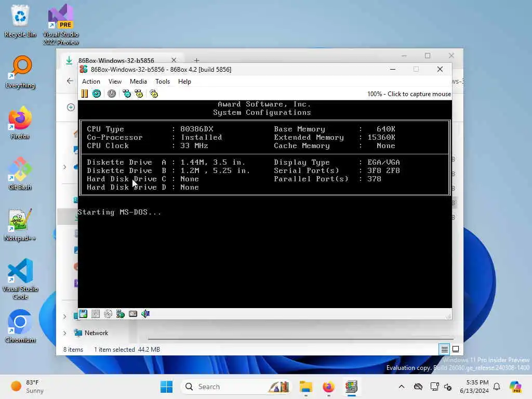The image size is (532, 399).
Task: Select the Visual Studio 2022 Preview desktop icon
Action: (x=61, y=25)
